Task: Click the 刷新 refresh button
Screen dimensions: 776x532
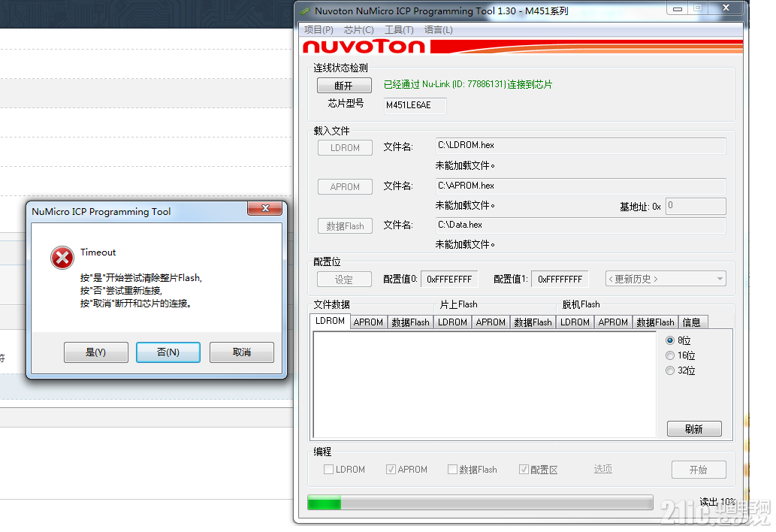Action: coord(694,429)
